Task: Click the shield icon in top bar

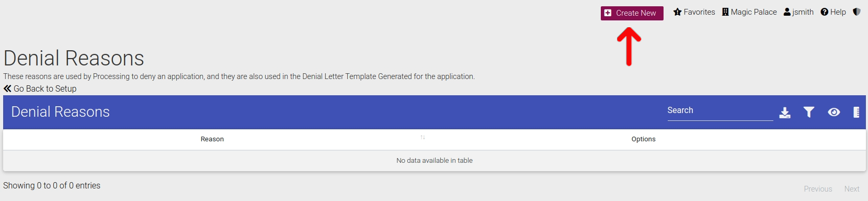Action: 856,12
